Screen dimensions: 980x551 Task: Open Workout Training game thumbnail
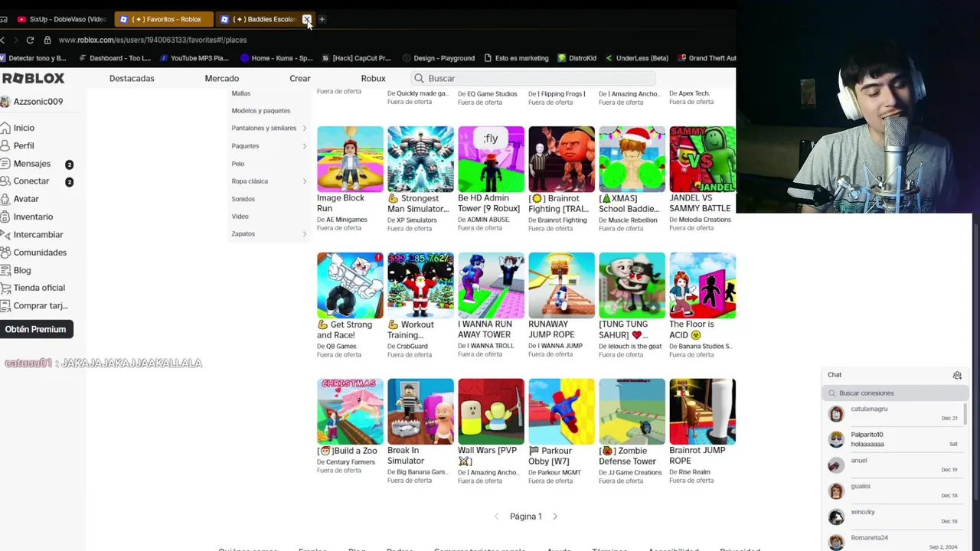[x=420, y=285]
